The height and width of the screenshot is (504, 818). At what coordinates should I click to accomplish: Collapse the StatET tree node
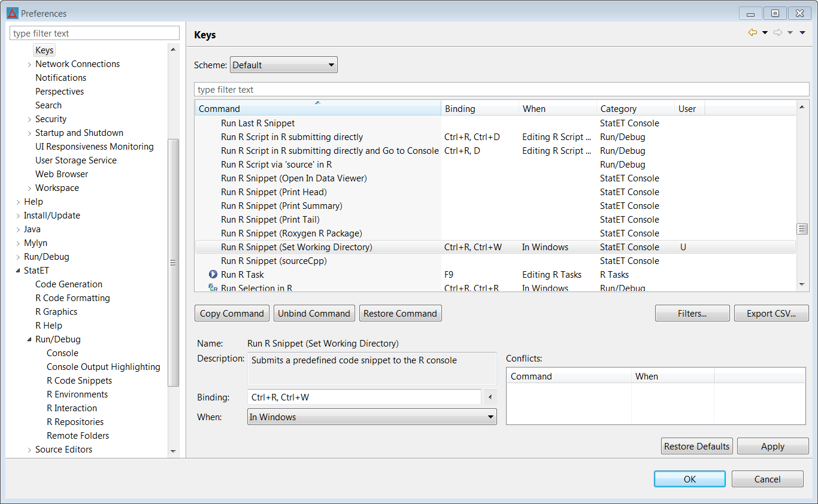tap(18, 271)
